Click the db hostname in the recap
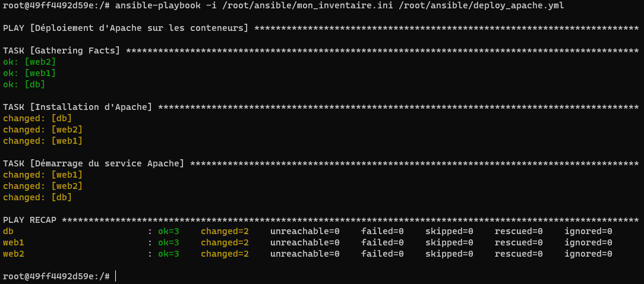 point(8,231)
